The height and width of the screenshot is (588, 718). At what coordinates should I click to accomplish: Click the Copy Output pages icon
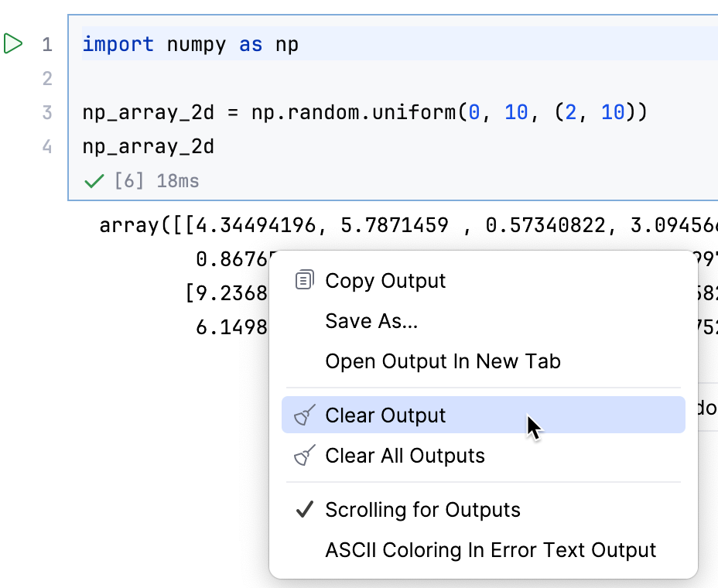(x=304, y=280)
